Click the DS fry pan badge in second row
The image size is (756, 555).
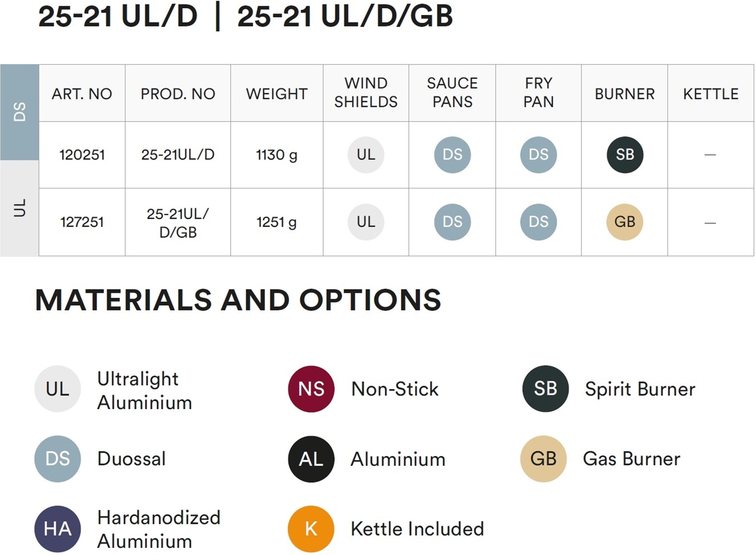click(539, 222)
